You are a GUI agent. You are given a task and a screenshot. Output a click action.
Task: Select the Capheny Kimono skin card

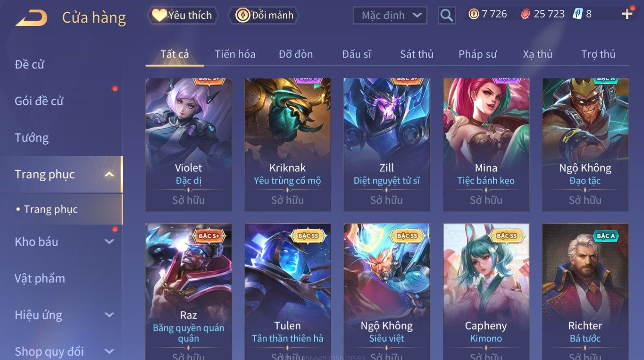[x=486, y=292]
